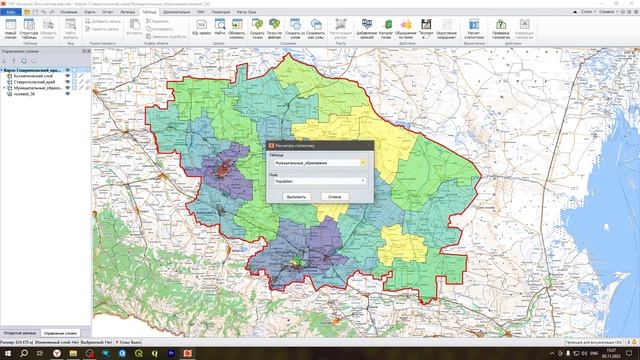Open the Новый список tool
The image size is (640, 360).
[11, 29]
